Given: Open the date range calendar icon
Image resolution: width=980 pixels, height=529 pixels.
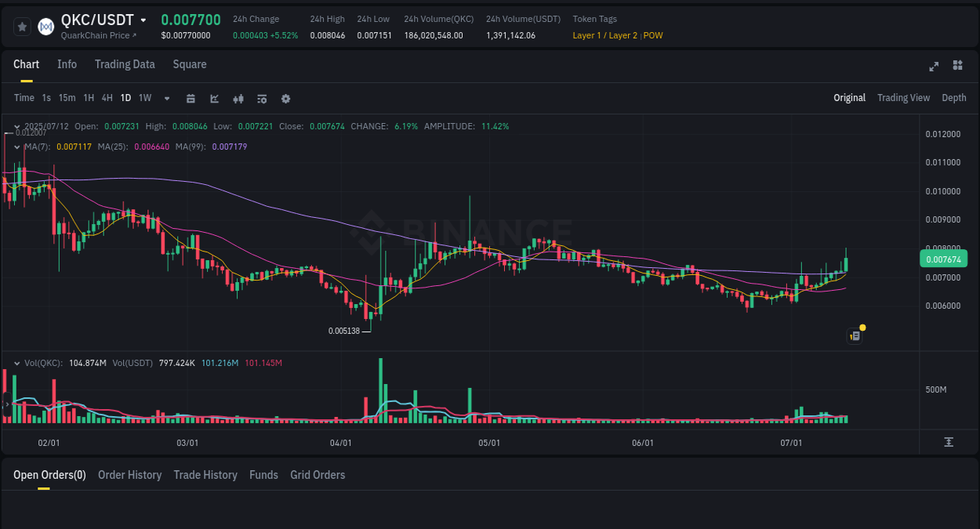Looking at the screenshot, I should click(x=191, y=99).
